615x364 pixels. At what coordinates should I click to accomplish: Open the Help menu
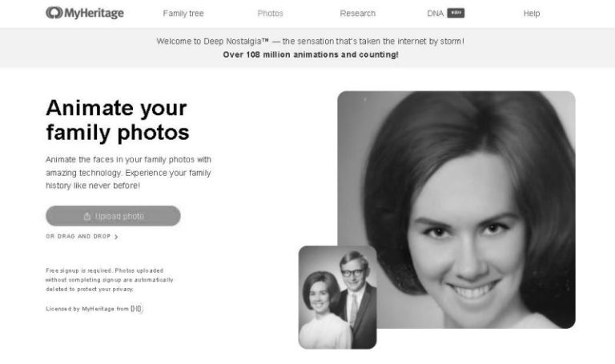(532, 14)
